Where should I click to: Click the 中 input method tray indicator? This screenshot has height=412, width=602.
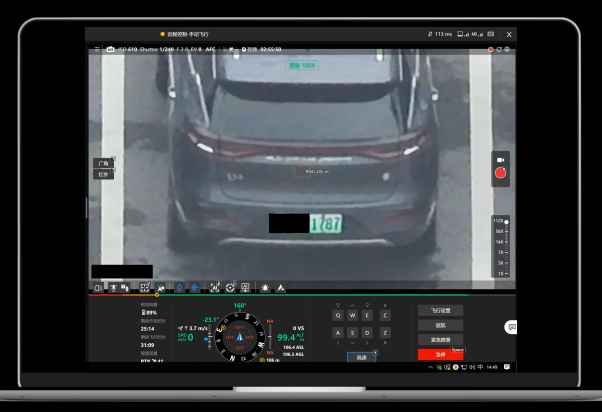480,367
